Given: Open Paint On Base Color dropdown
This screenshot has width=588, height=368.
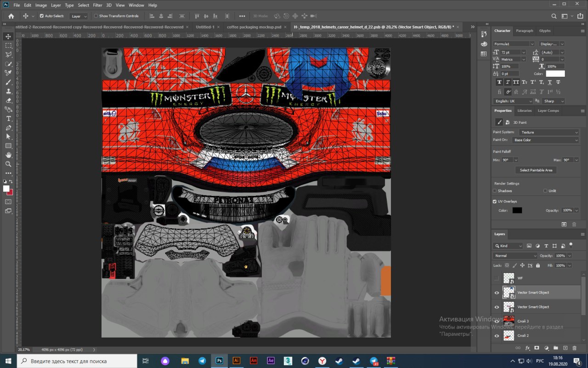Looking at the screenshot, I should [546, 140].
